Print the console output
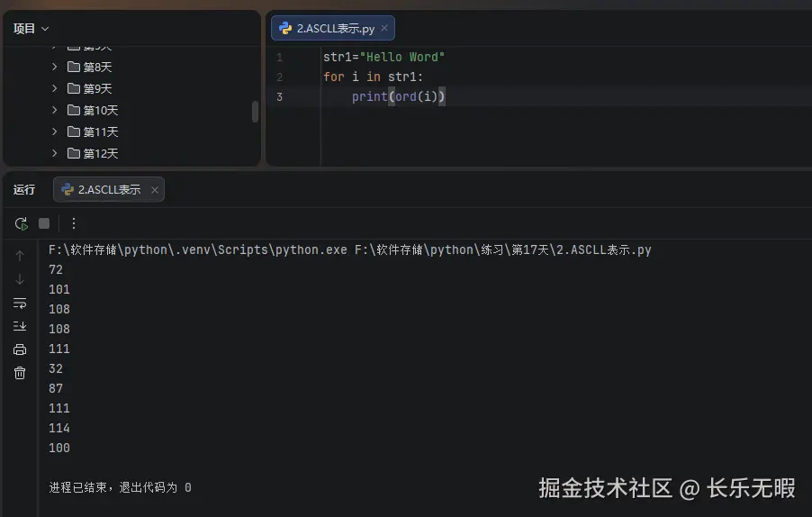Viewport: 812px width, 517px height. click(20, 349)
